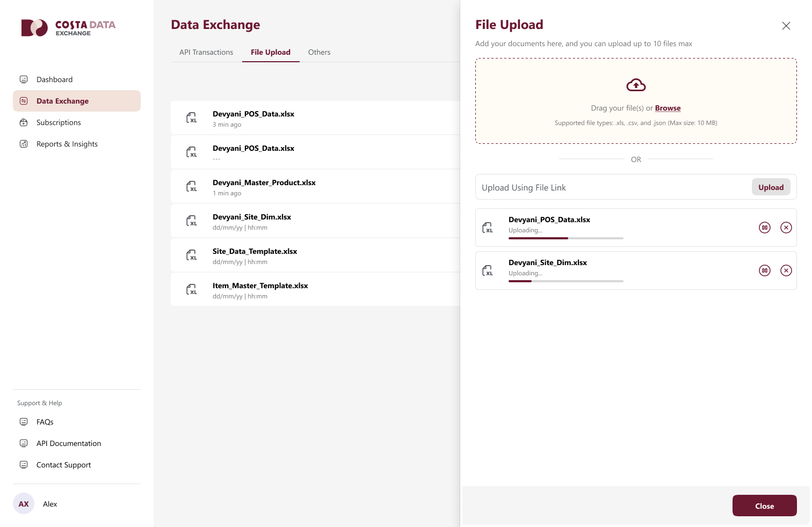Click the maroon Close button

pyautogui.click(x=765, y=506)
